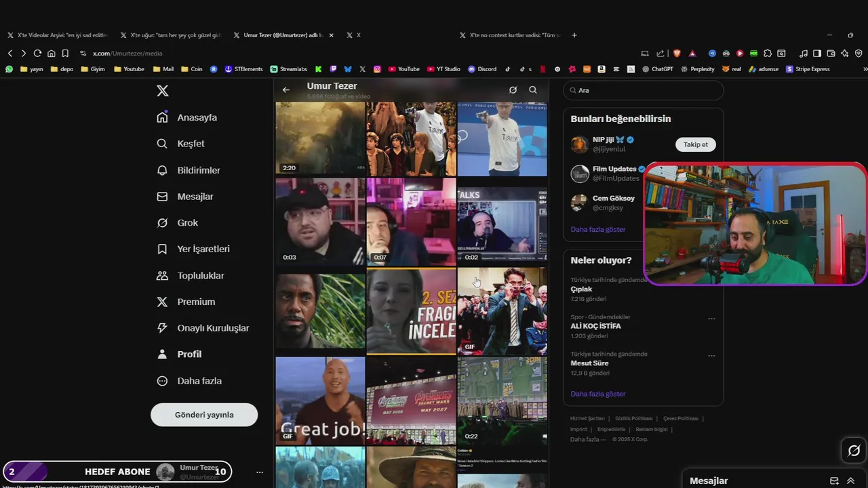Click the x.com/Umurtezer/media address bar
The image size is (868, 488).
[x=127, y=54]
